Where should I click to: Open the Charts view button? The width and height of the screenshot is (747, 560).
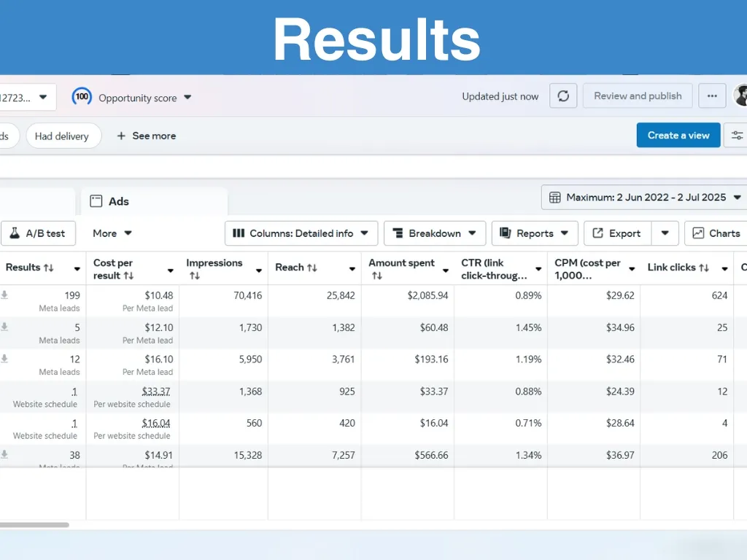[716, 233]
